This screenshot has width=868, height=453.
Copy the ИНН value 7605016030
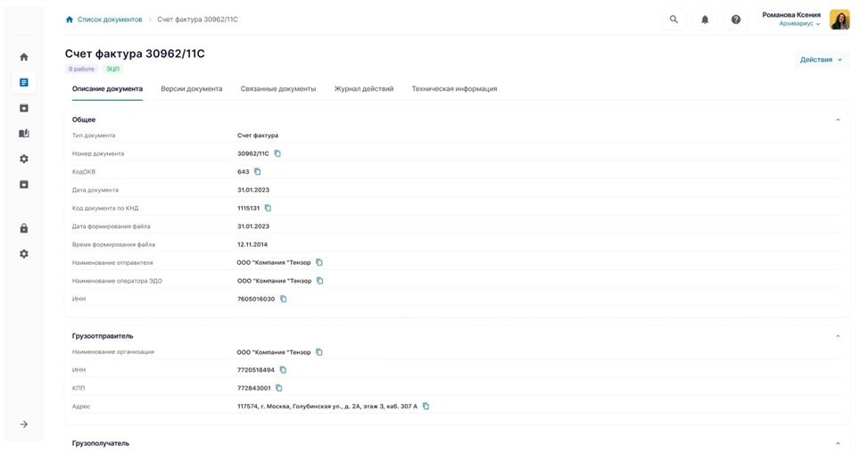[284, 299]
